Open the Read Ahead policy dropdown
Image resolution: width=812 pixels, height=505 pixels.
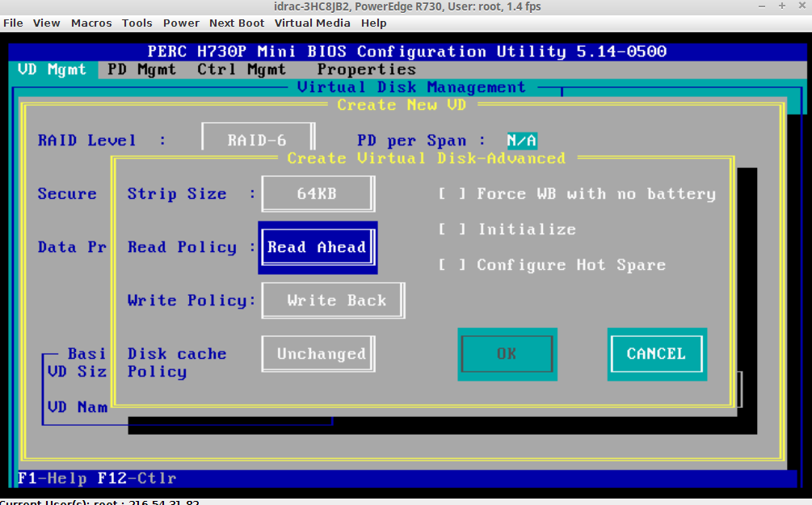click(x=317, y=247)
